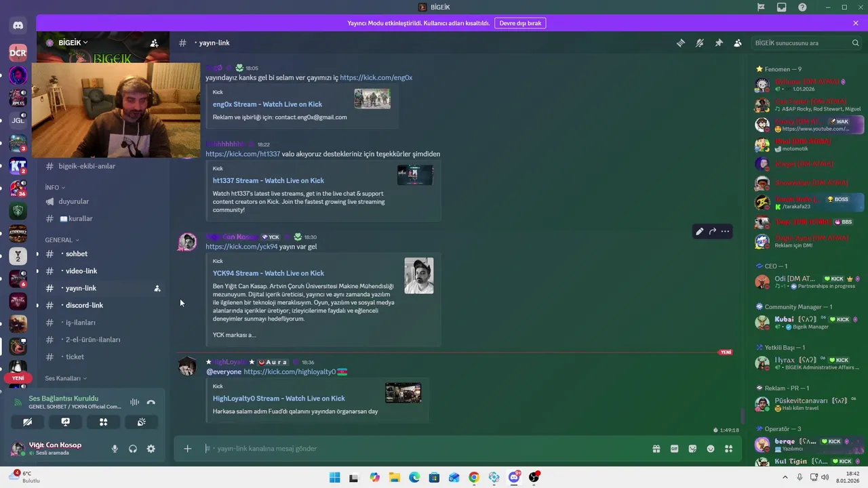
Task: Open Discord direct messages home icon
Action: pos(18,26)
